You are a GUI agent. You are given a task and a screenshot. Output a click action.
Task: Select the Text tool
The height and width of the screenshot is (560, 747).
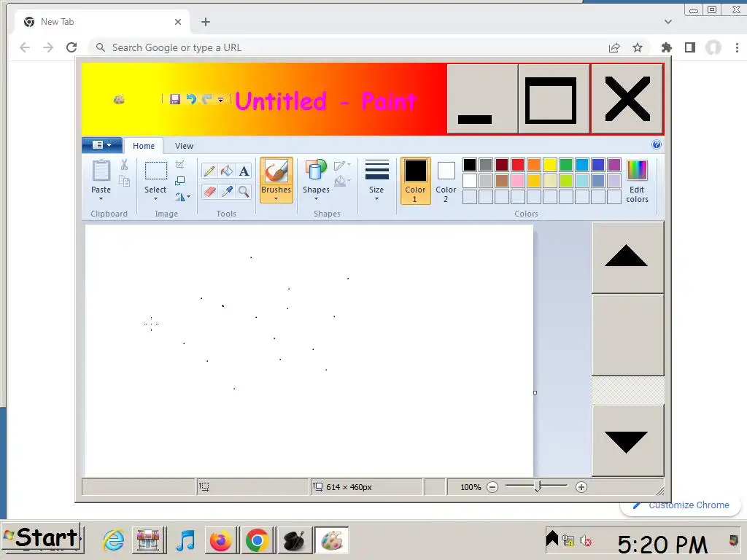pyautogui.click(x=244, y=171)
